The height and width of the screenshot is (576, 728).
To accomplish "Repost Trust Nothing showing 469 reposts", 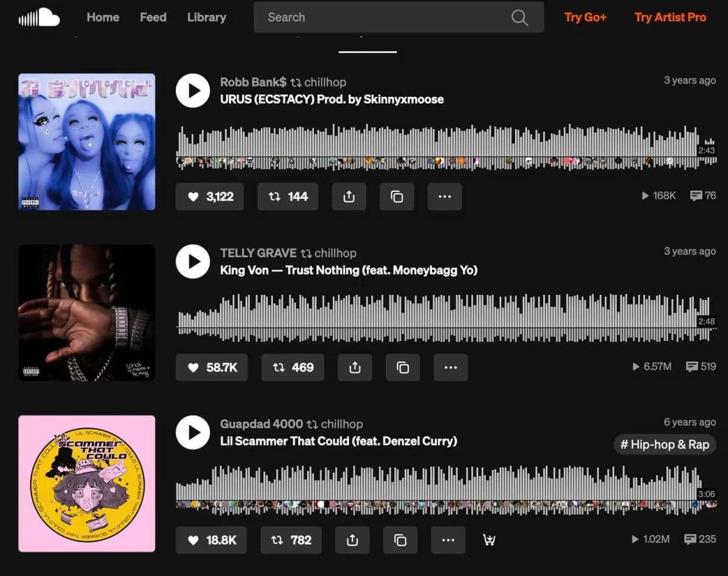I will point(292,367).
